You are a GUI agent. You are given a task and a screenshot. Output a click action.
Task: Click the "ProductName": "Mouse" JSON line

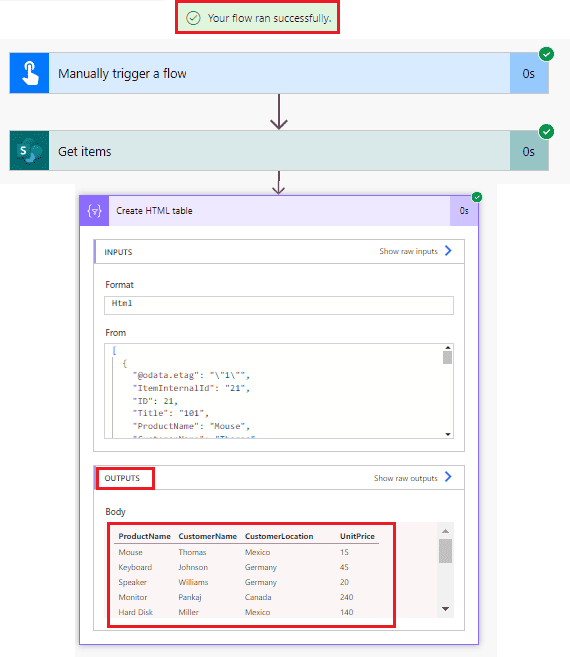click(191, 426)
